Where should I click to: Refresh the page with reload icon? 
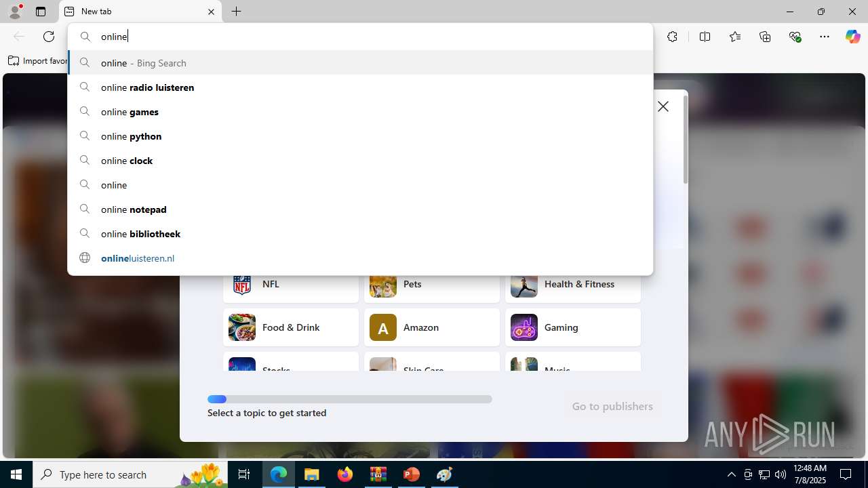pyautogui.click(x=49, y=37)
